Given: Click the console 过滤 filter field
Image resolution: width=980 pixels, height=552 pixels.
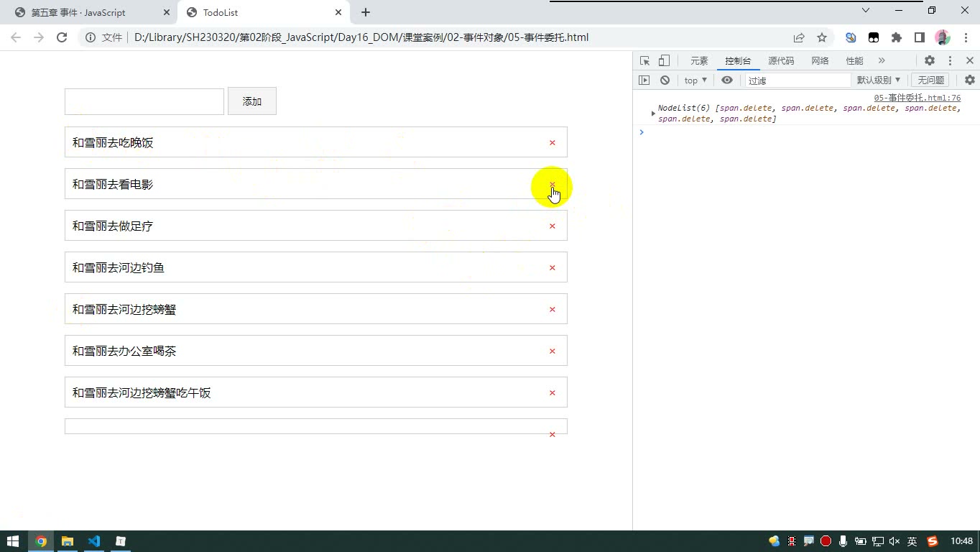Looking at the screenshot, I should (x=798, y=80).
